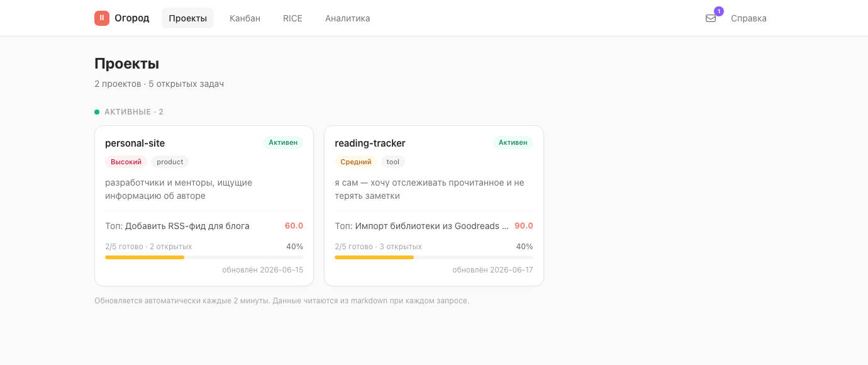Click the Средний priority tag

(x=355, y=162)
